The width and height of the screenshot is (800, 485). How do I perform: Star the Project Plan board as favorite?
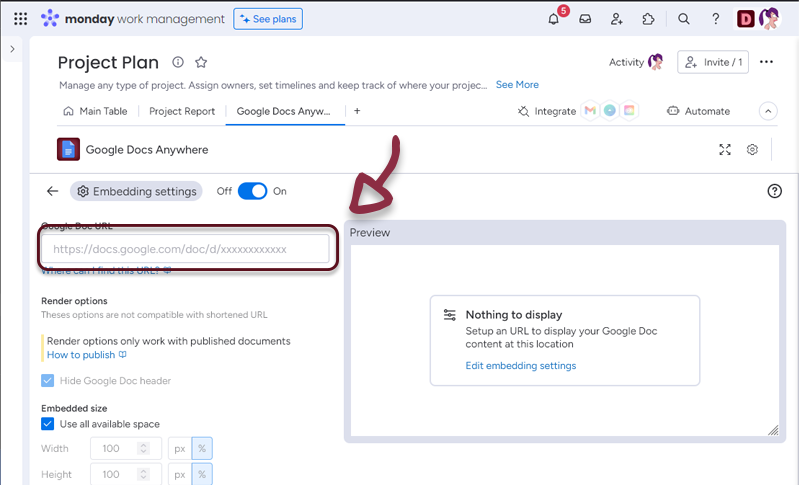(201, 62)
